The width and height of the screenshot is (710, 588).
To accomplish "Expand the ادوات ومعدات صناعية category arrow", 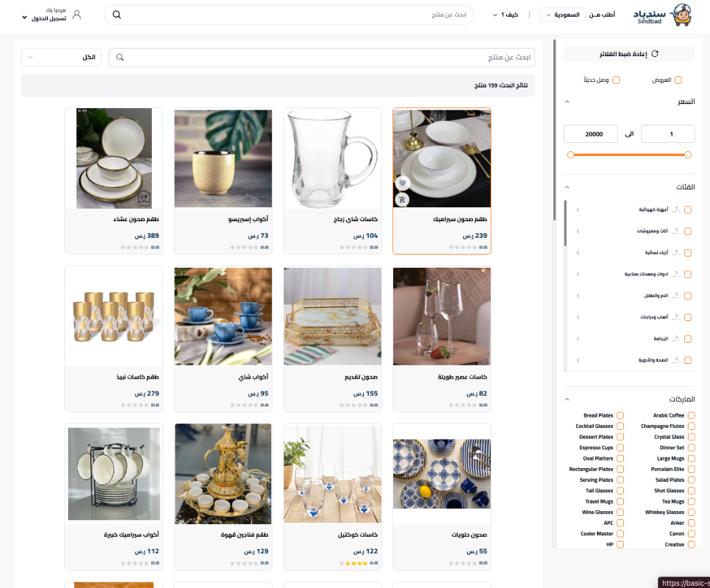I will pyautogui.click(x=578, y=274).
